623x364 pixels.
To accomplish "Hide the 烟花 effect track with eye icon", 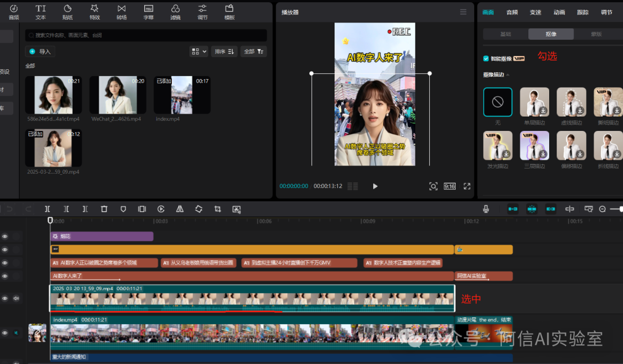I will click(5, 237).
